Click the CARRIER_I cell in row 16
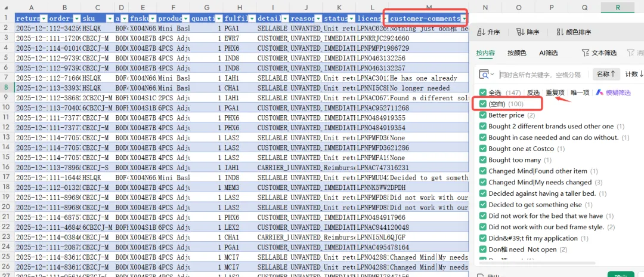Image resolution: width=644 pixels, height=277 pixels. pyautogui.click(x=273, y=167)
